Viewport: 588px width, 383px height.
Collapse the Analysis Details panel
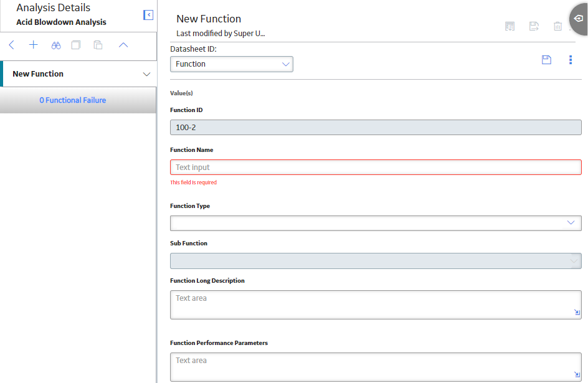pyautogui.click(x=148, y=15)
